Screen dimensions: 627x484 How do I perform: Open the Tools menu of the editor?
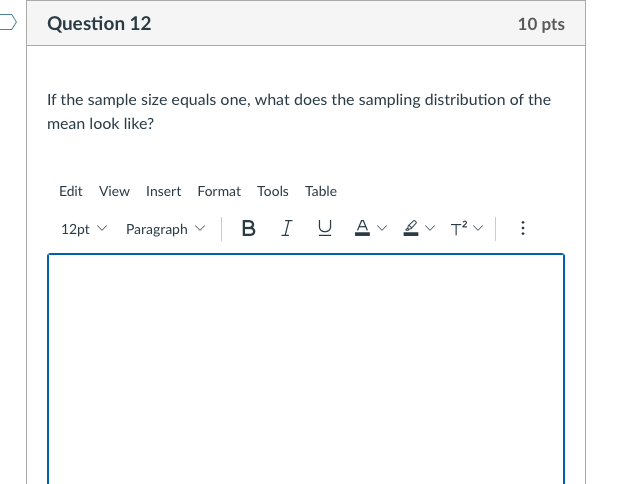pyautogui.click(x=273, y=191)
